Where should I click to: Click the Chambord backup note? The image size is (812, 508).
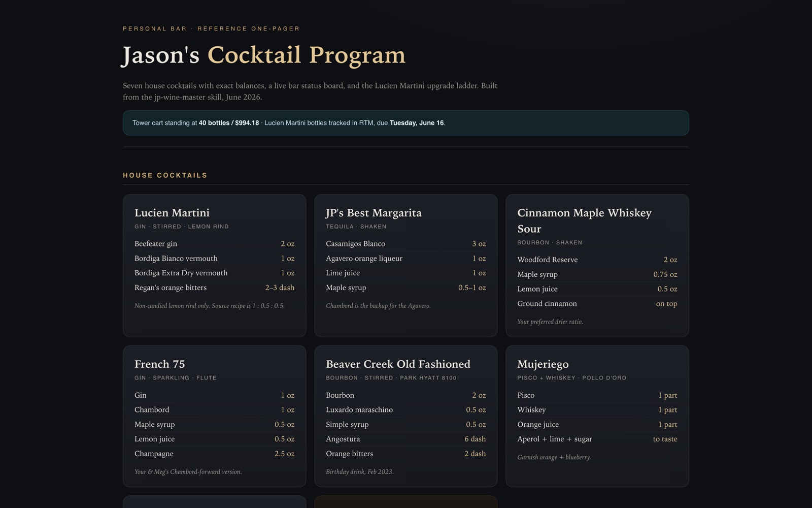pyautogui.click(x=378, y=306)
